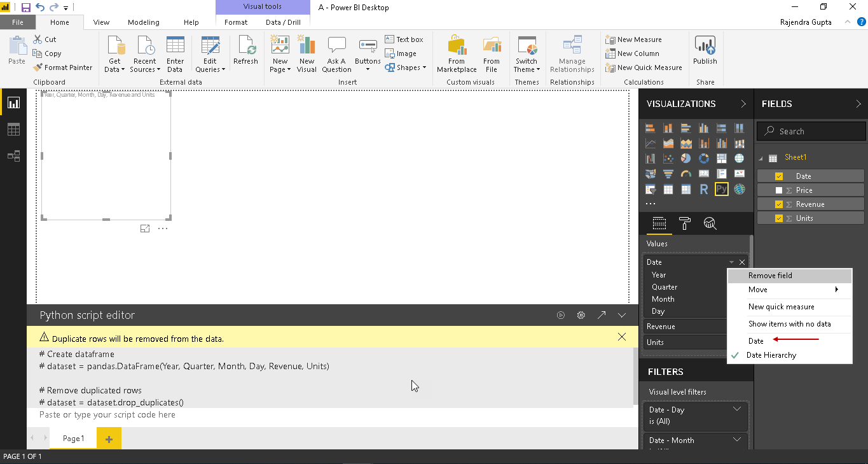Choose the pie chart visualization
The image size is (868, 464).
click(x=685, y=158)
